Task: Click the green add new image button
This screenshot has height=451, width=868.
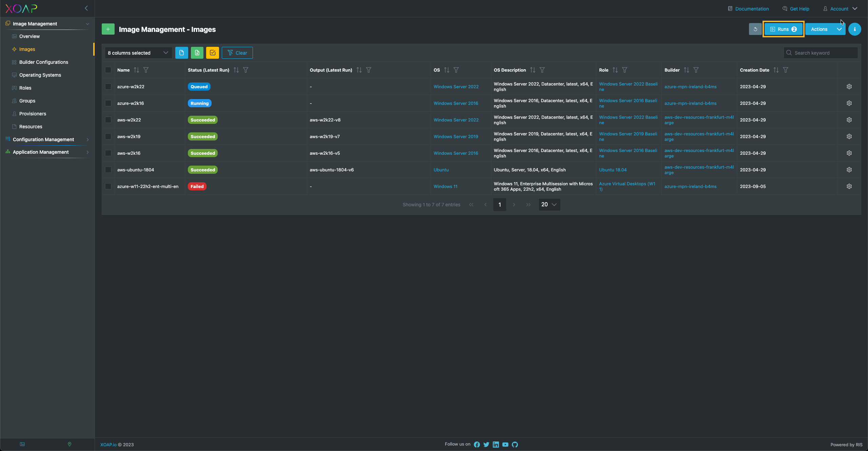Action: point(108,29)
